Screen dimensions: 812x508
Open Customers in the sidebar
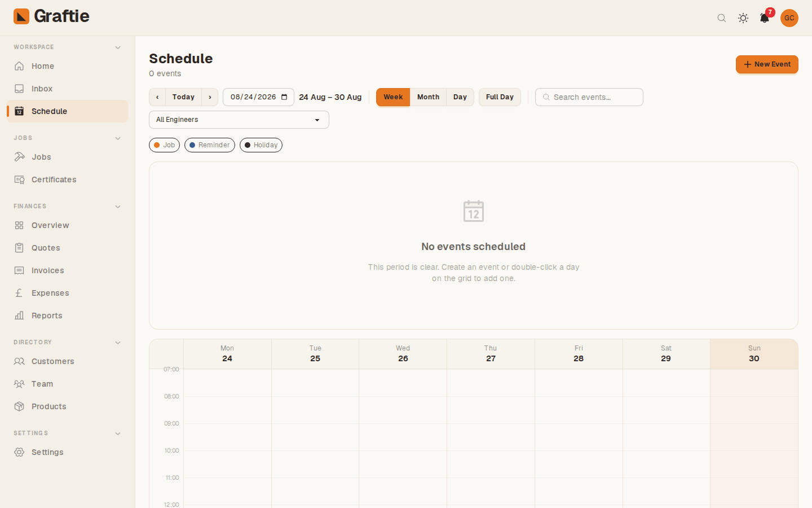[68, 361]
